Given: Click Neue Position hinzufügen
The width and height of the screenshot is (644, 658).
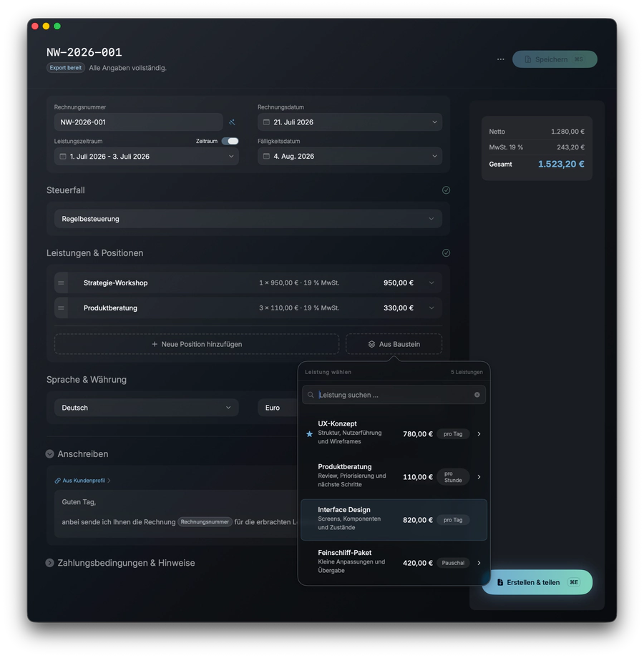Looking at the screenshot, I should tap(197, 344).
